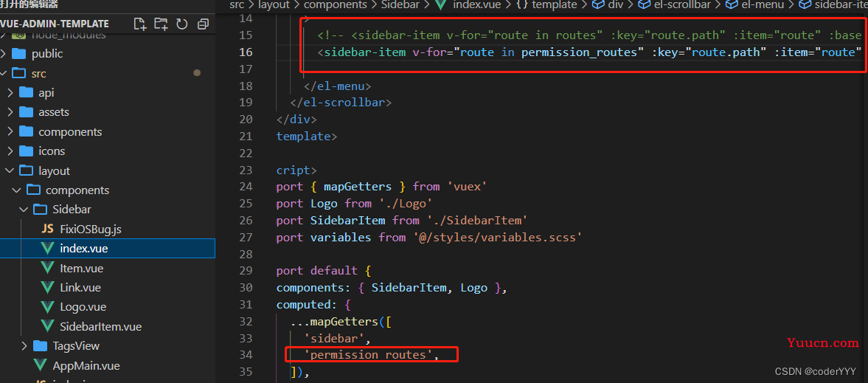Open SidebarItem.vue file

point(101,326)
